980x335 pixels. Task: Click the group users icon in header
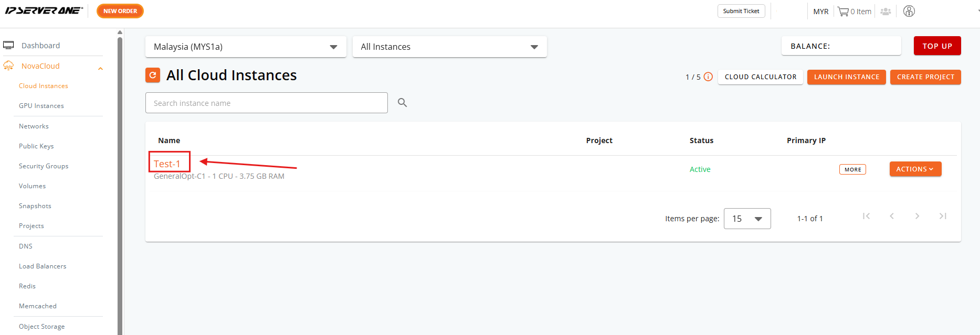coord(886,12)
